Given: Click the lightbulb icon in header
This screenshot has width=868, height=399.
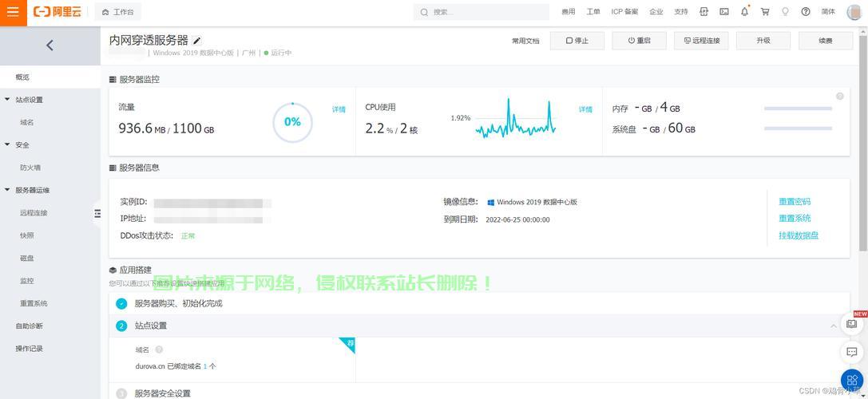Looking at the screenshot, I should click(x=785, y=12).
